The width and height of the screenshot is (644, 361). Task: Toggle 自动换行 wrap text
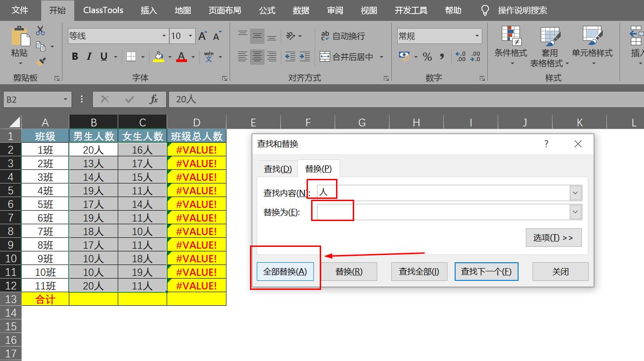coord(342,36)
